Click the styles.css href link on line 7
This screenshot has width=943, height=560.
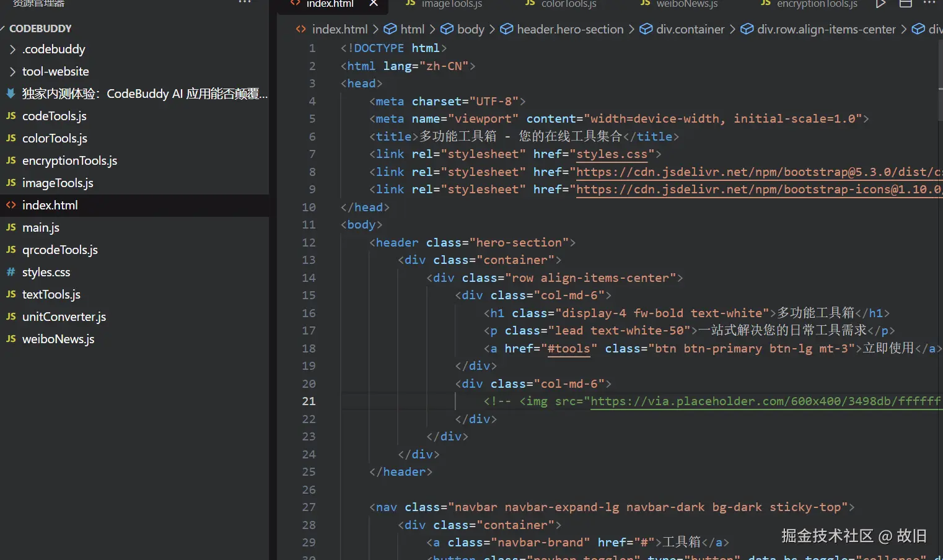(x=612, y=154)
